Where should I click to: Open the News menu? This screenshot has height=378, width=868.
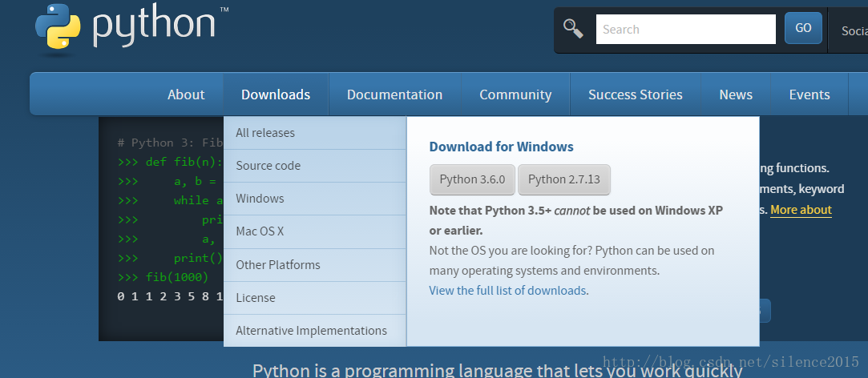click(x=736, y=94)
